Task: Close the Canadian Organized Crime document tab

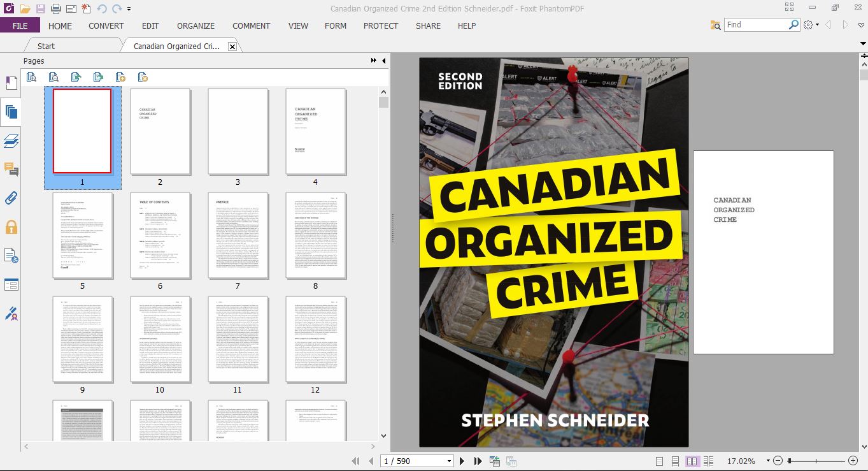Action: tap(232, 47)
